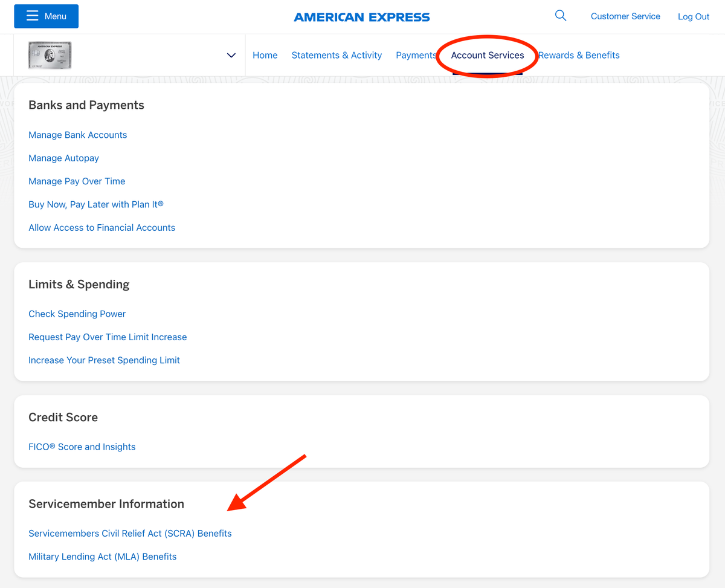Check Spending Power for the card
The image size is (725, 588).
point(77,314)
